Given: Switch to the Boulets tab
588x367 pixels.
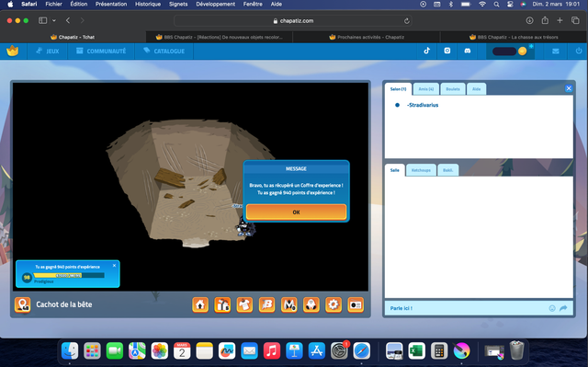Looking at the screenshot, I should (453, 89).
